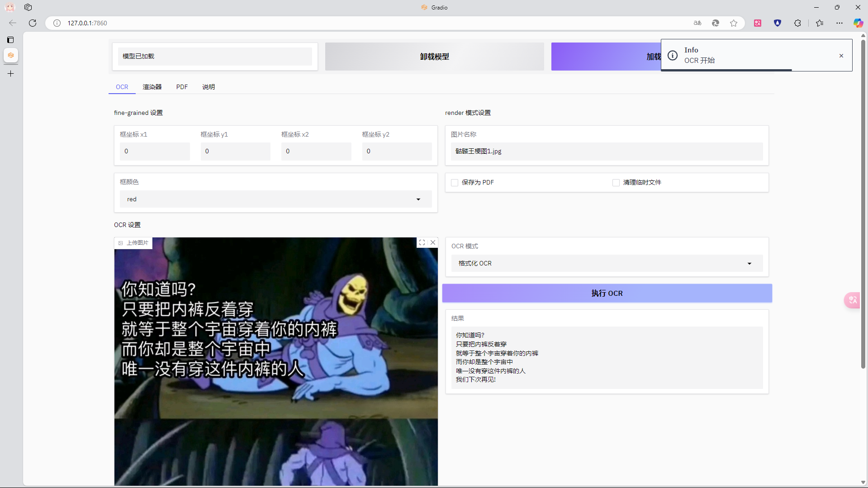
Task: Open the browser icon next to the read aloud button
Action: pos(716,23)
